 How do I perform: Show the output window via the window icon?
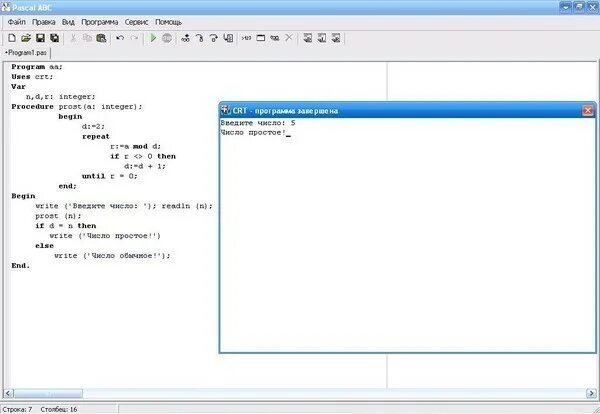point(261,38)
